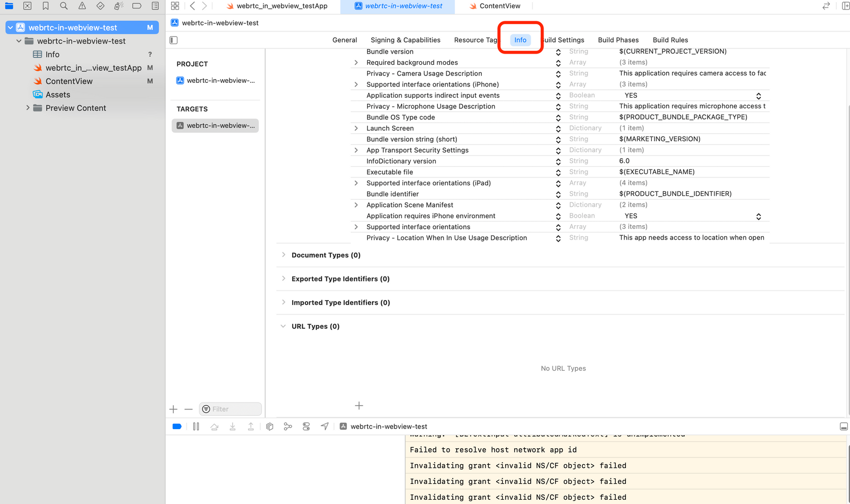Expand the Launch Screen dictionary row

[x=356, y=129]
